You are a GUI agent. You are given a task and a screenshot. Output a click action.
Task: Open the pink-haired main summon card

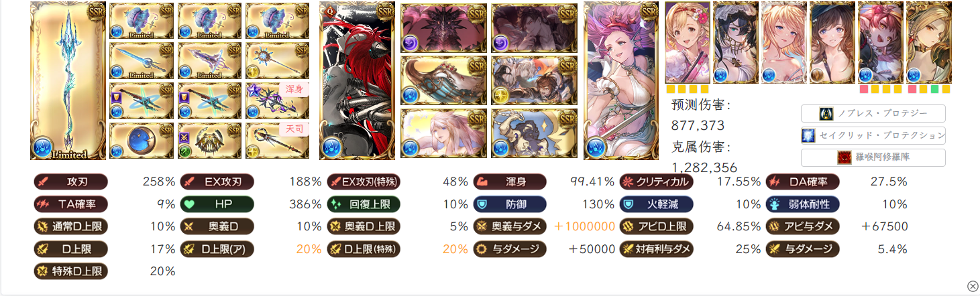coord(621,81)
